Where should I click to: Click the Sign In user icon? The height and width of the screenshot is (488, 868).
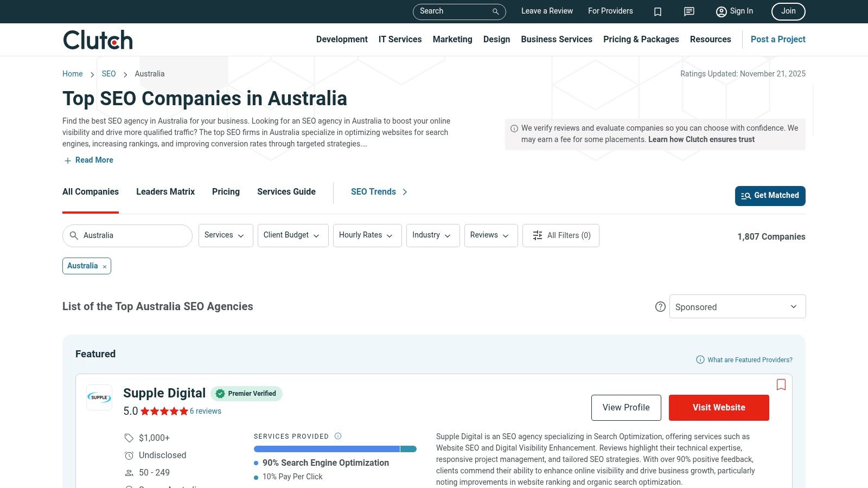pos(722,11)
